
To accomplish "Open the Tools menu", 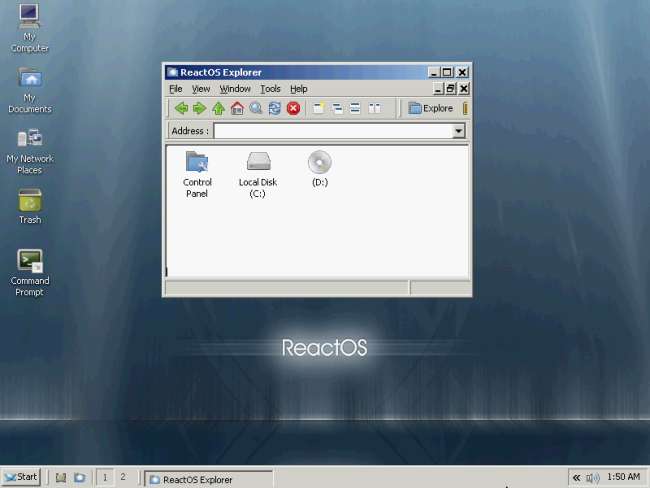I will coord(270,89).
